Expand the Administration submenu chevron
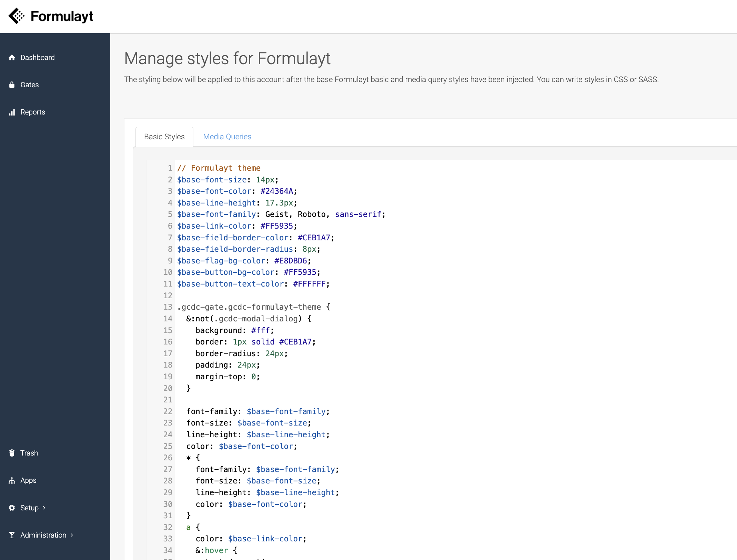Screen dimensions: 737x560 point(72,535)
